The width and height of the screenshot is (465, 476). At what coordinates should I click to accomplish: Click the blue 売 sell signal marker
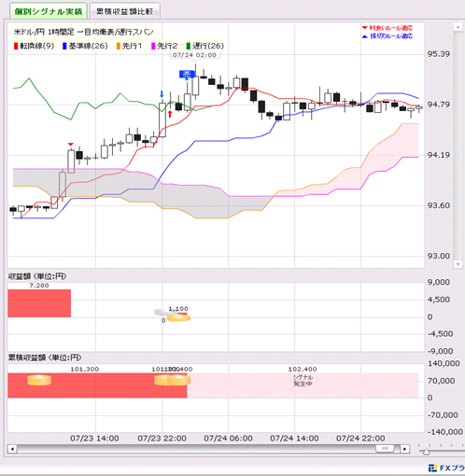(187, 75)
